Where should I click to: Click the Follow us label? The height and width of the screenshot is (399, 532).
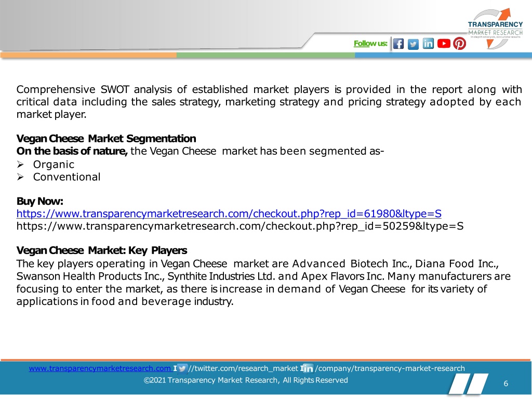(370, 44)
